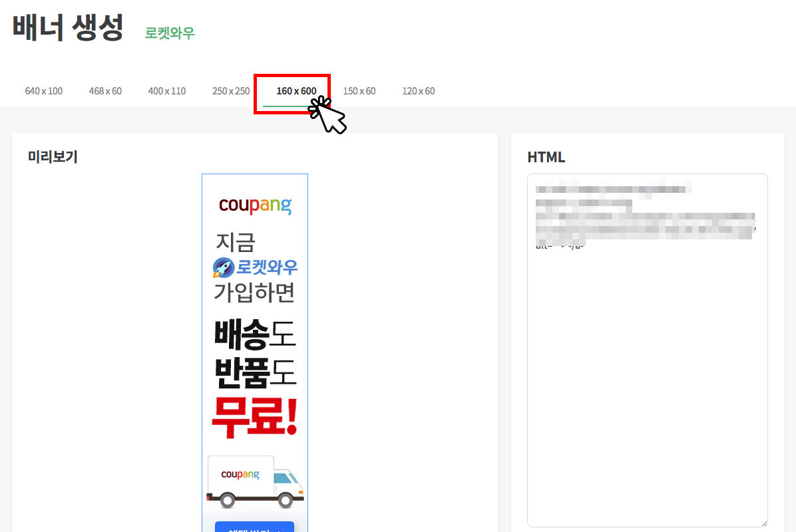This screenshot has height=532, width=796.
Task: Click the HTML section heading
Action: coord(546,157)
